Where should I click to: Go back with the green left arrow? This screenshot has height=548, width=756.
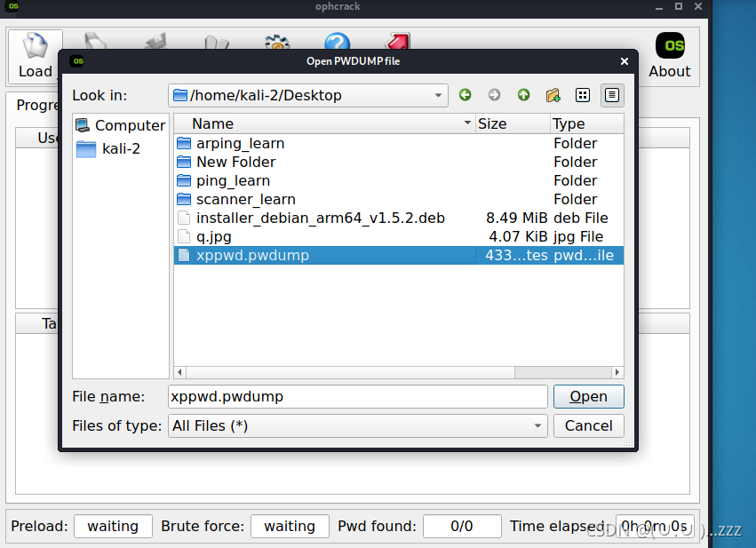click(x=465, y=95)
